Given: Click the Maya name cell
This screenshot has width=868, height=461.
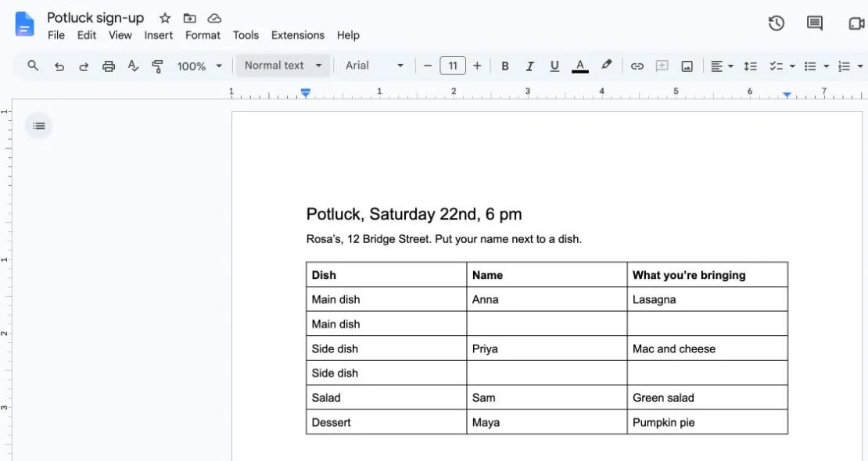Looking at the screenshot, I should (547, 422).
